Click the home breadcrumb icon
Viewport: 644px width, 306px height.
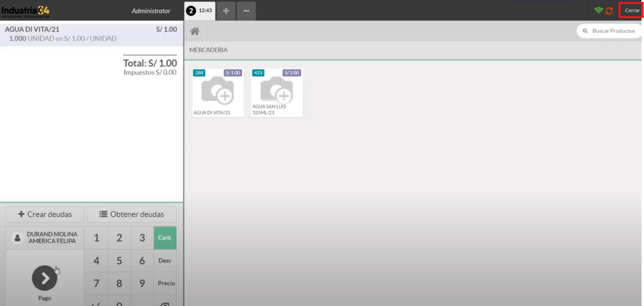(195, 31)
